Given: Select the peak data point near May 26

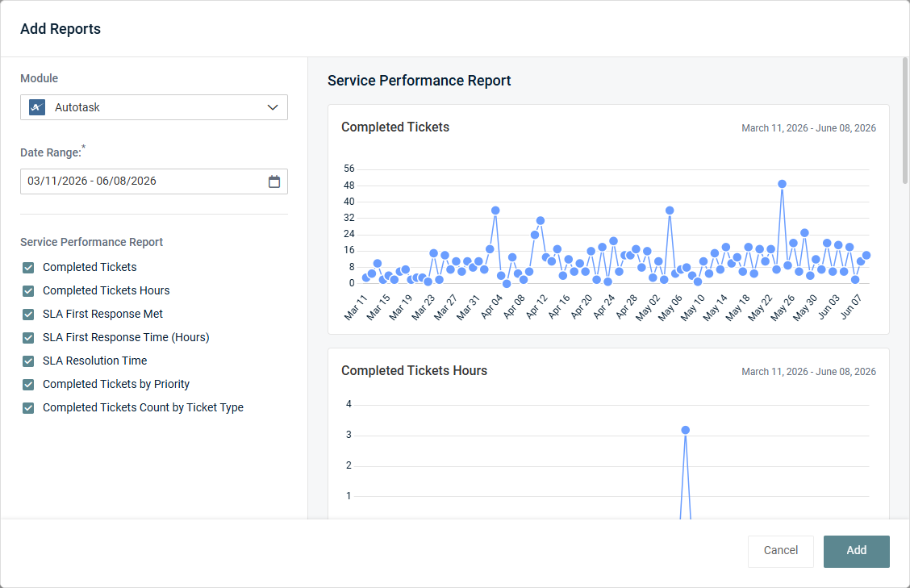Looking at the screenshot, I should tap(782, 184).
